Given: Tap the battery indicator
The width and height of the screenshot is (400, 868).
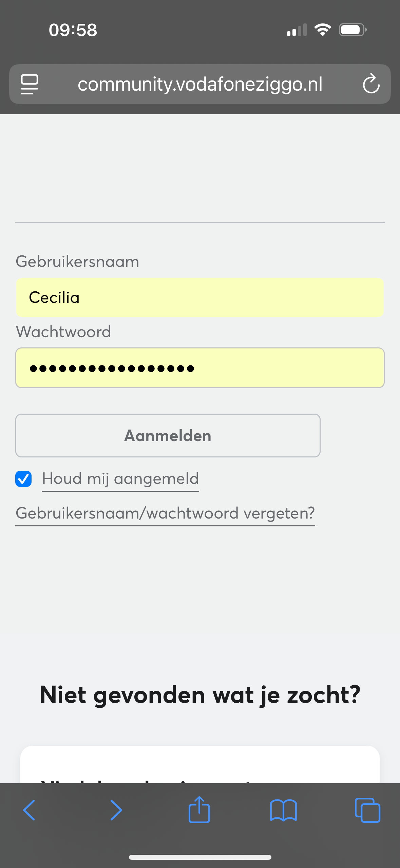Looking at the screenshot, I should click(x=353, y=30).
